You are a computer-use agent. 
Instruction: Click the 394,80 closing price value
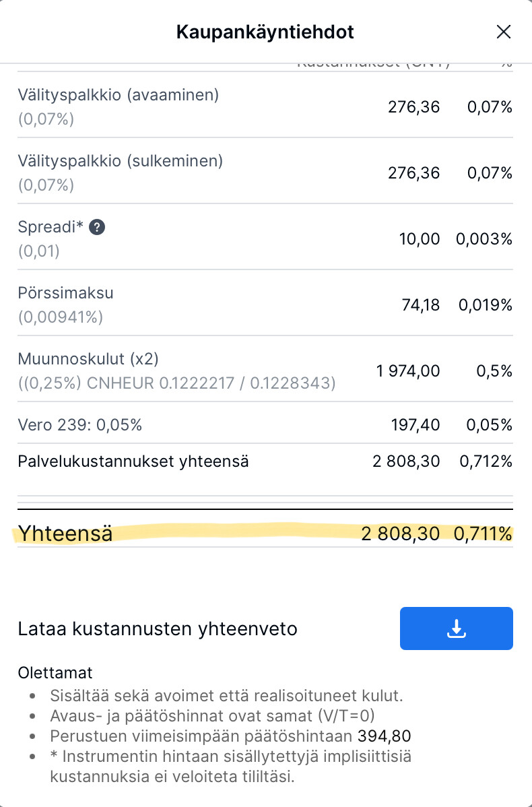(386, 736)
